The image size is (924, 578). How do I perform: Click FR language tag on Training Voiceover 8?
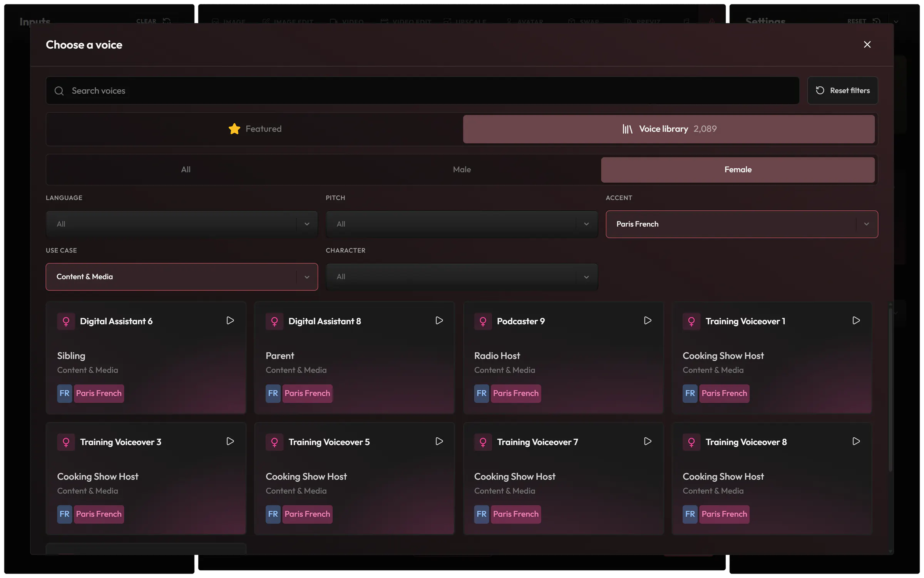point(690,514)
